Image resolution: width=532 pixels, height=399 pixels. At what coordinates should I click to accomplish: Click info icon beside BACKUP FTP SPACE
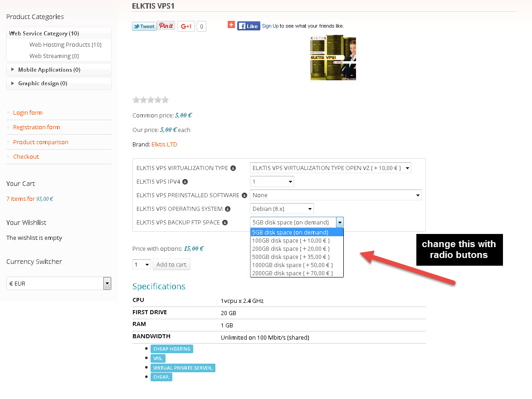tap(225, 223)
